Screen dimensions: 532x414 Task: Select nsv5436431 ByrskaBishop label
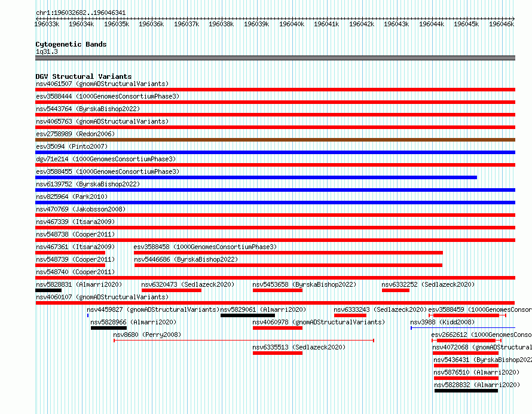click(x=483, y=360)
